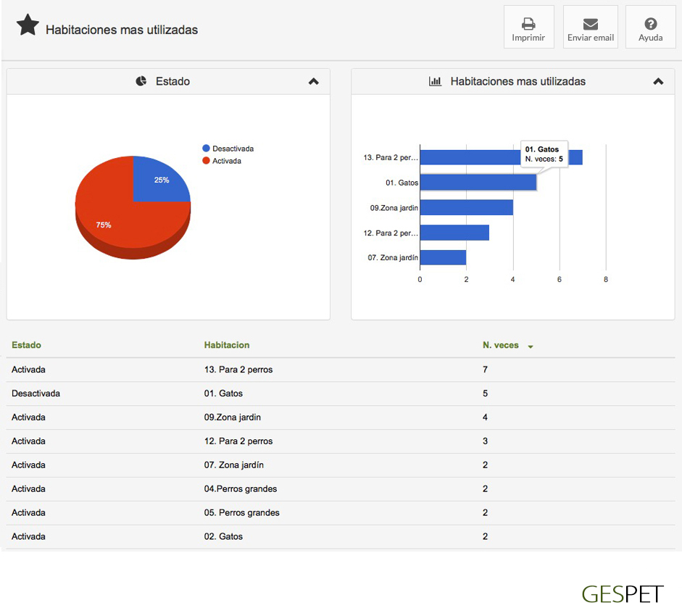Click the star icon beside the page title

tap(28, 25)
